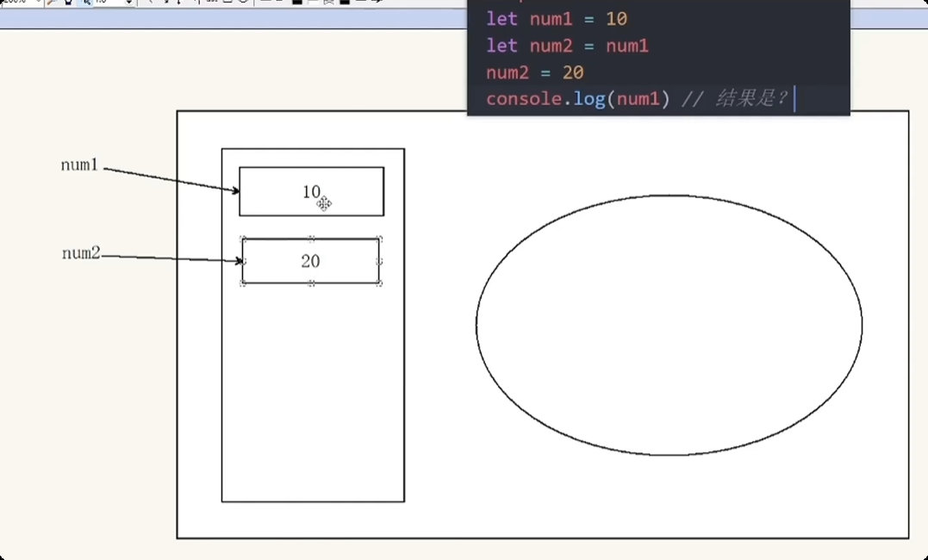Click the code line 'let num1 = 10'
Screen dimensions: 928x560
coord(557,19)
